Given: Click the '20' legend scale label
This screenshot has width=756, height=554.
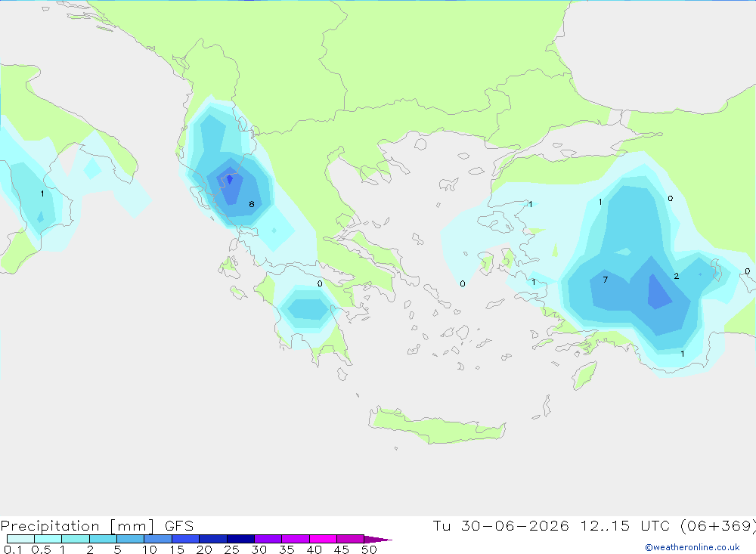Looking at the screenshot, I should tap(204, 549).
